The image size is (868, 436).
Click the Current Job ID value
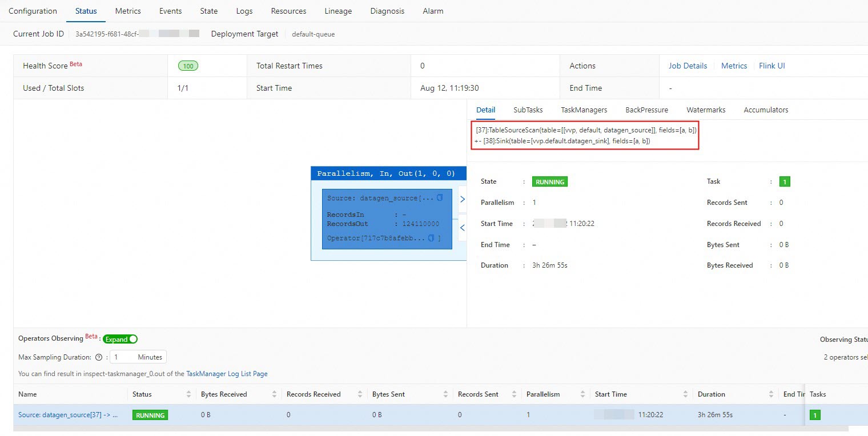[x=137, y=34]
